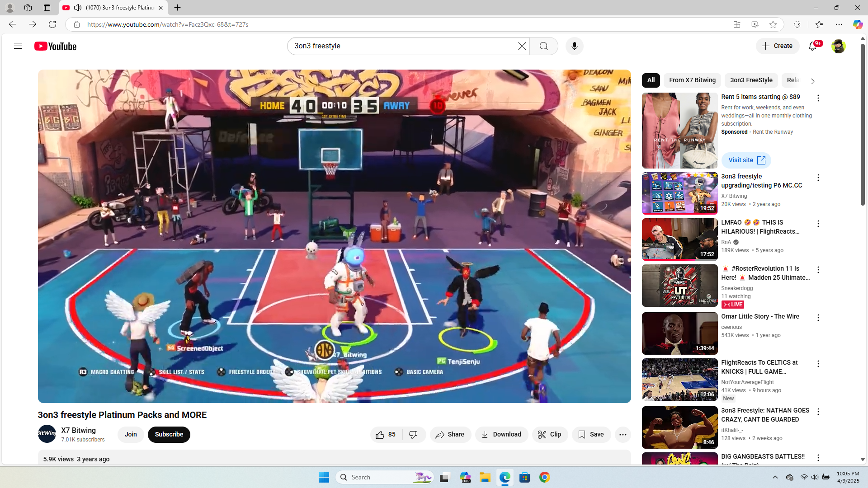868x488 pixels.
Task: Add this page to favorites star
Action: click(x=773, y=24)
